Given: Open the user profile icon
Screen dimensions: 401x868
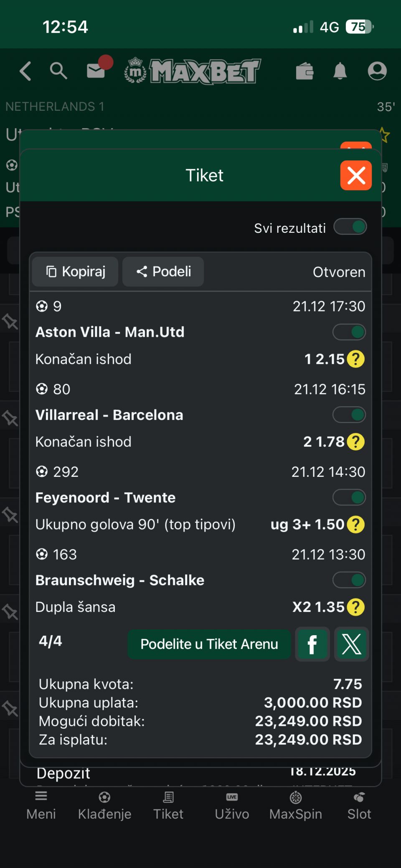Looking at the screenshot, I should (x=377, y=71).
